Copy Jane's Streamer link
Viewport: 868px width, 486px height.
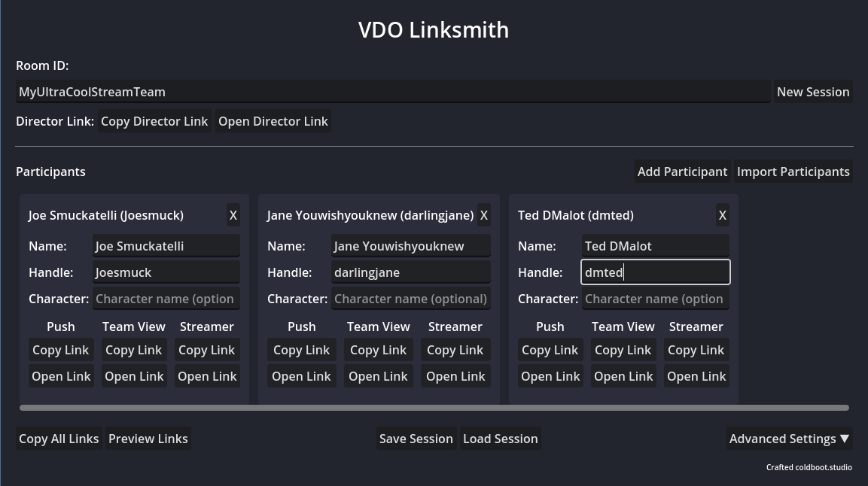pos(455,350)
